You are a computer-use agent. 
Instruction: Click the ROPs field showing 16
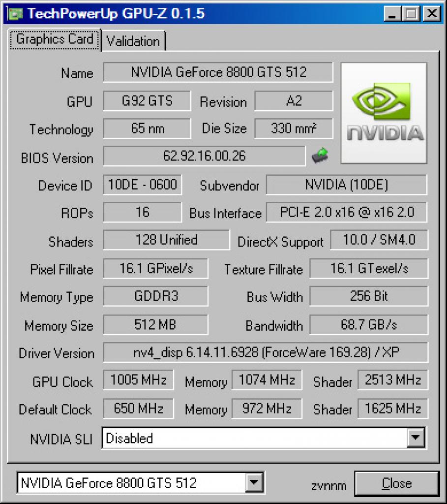tap(143, 212)
